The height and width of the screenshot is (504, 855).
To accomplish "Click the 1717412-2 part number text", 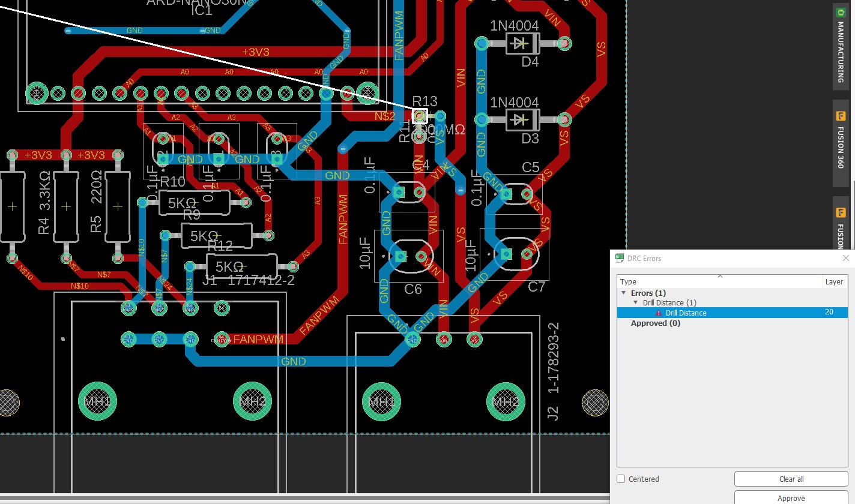I will pyautogui.click(x=261, y=280).
